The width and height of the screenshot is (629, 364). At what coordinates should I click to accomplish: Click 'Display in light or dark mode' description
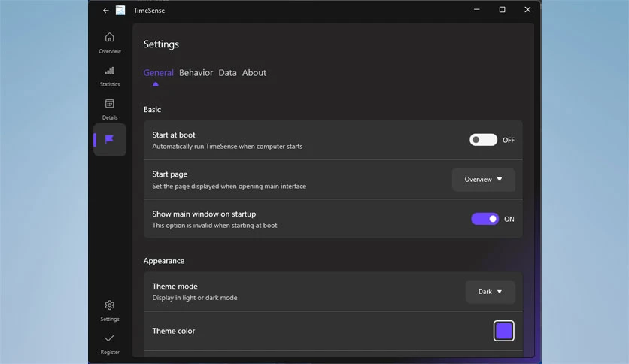tap(195, 298)
